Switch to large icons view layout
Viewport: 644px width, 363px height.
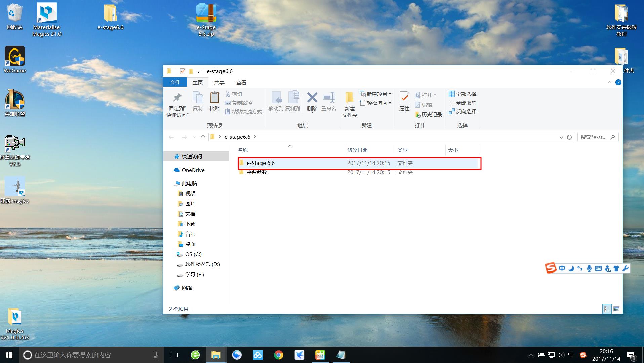coord(616,309)
